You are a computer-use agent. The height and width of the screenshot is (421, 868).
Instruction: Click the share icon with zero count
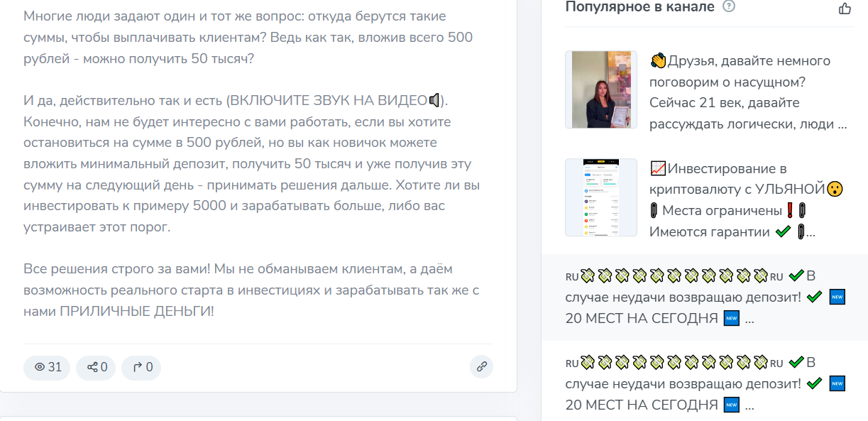click(x=96, y=368)
